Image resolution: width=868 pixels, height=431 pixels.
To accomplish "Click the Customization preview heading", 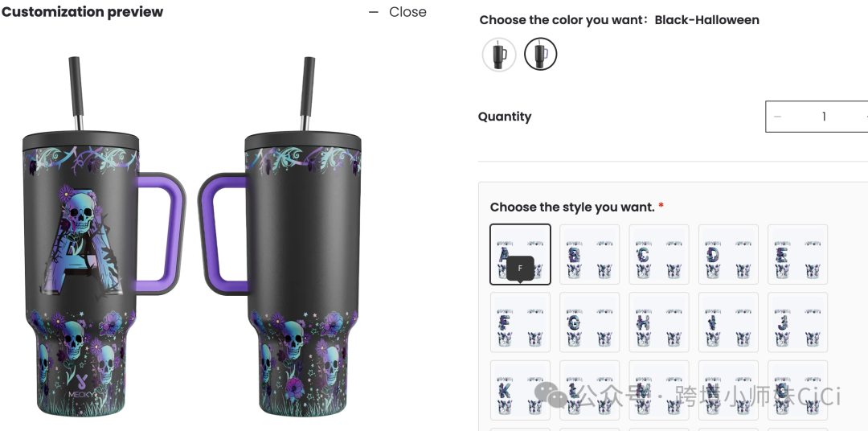I will click(82, 11).
